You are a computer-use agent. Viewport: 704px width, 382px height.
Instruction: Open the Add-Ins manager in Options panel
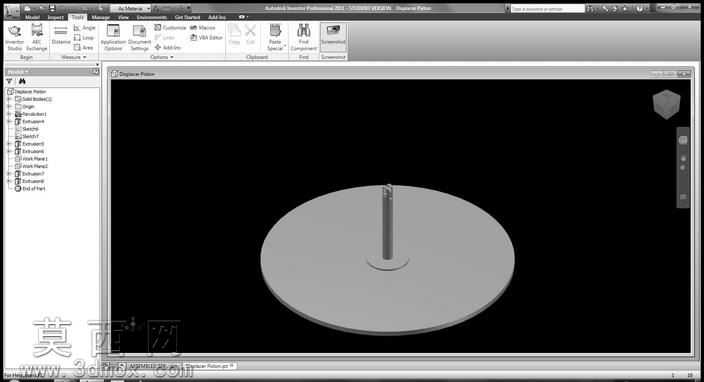[167, 47]
